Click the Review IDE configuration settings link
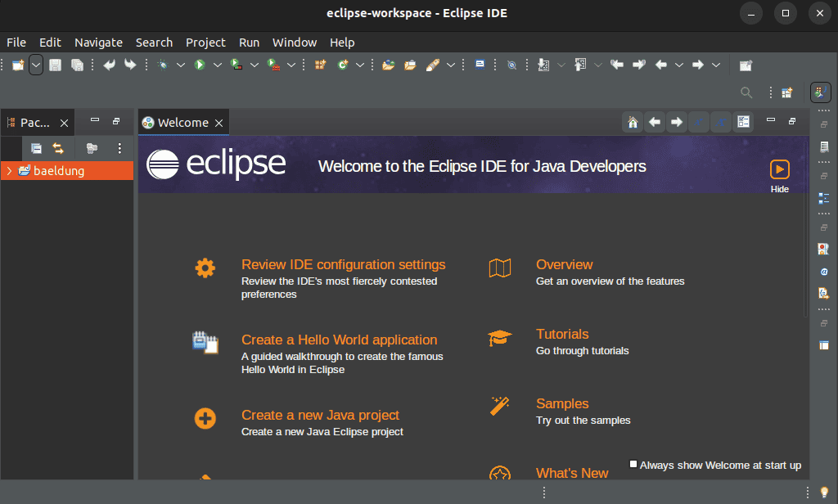Screen dimensions: 838x504 pyautogui.click(x=343, y=264)
